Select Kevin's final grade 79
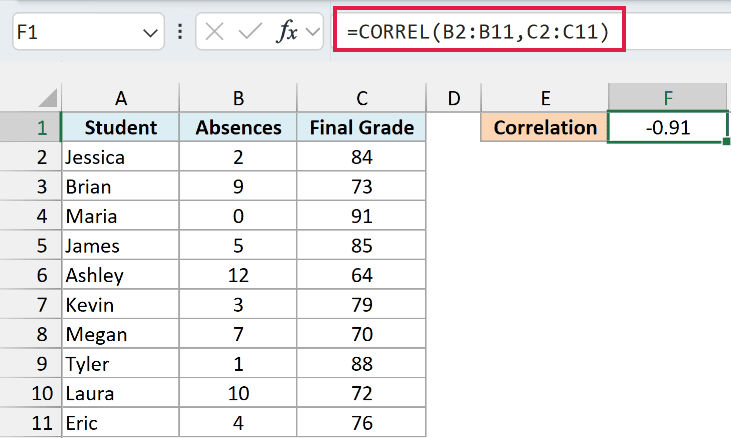Viewport: 731px width, 438px height. (362, 305)
